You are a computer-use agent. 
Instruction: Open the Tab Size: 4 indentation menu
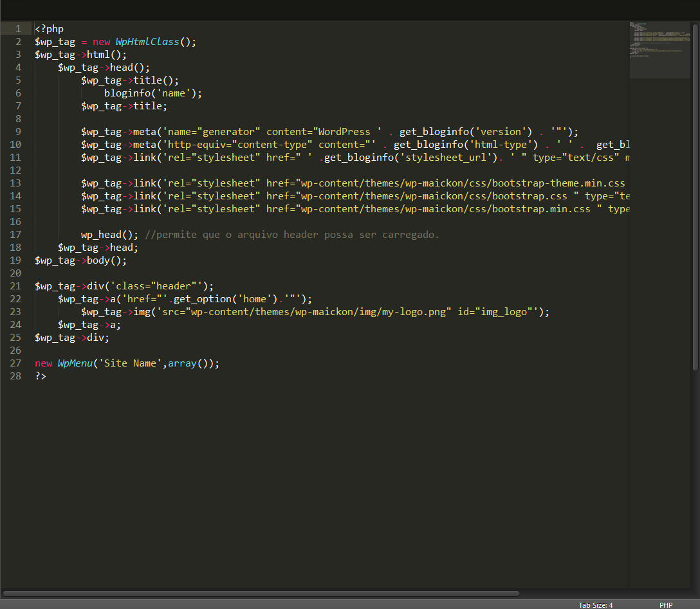[595, 605]
